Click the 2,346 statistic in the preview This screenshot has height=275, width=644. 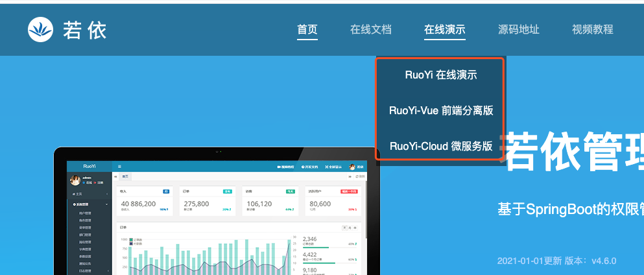[310, 239]
